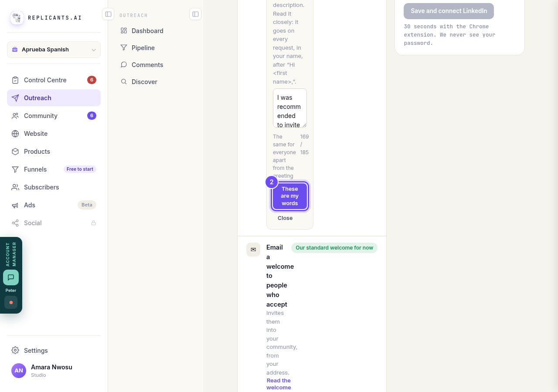Click the red record dot button

tap(11, 302)
